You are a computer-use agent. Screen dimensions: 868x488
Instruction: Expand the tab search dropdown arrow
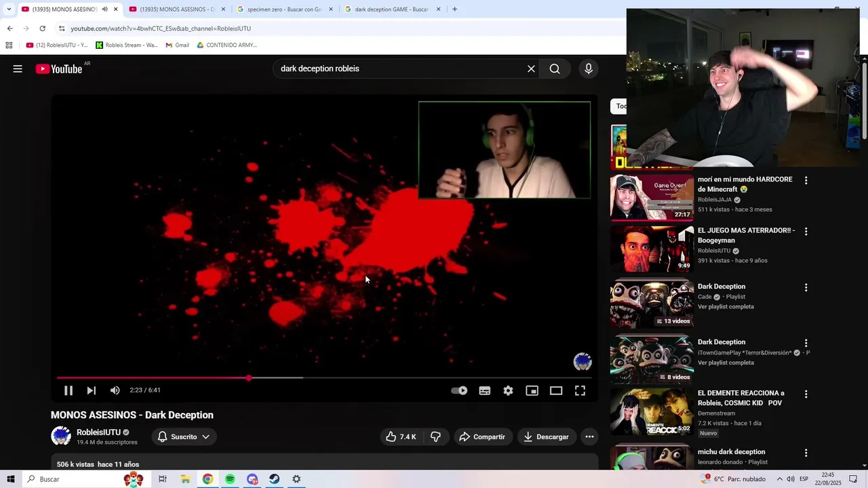click(x=9, y=9)
